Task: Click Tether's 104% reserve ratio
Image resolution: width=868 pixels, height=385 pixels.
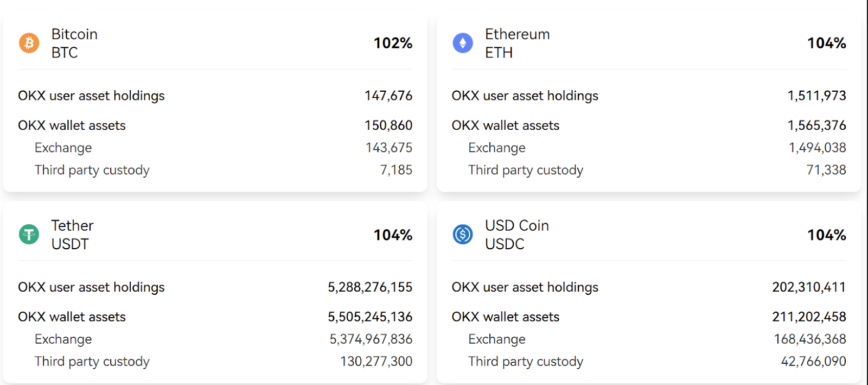Action: point(393,235)
